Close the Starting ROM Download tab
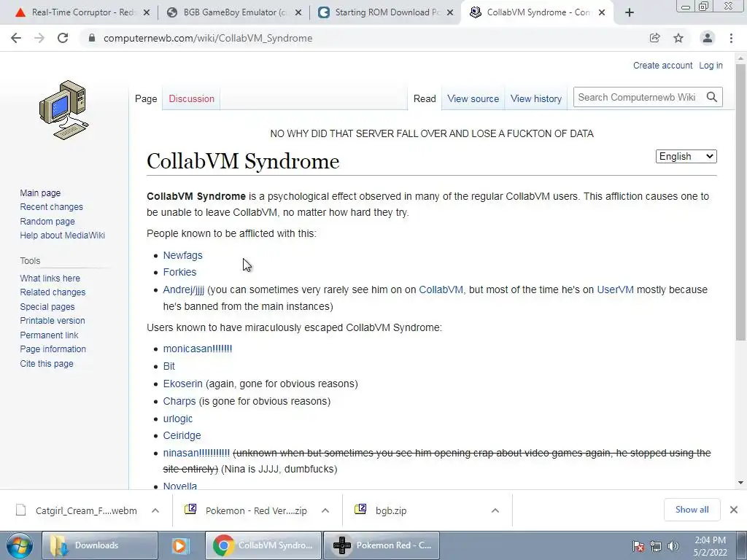The height and width of the screenshot is (560, 747). (449, 12)
